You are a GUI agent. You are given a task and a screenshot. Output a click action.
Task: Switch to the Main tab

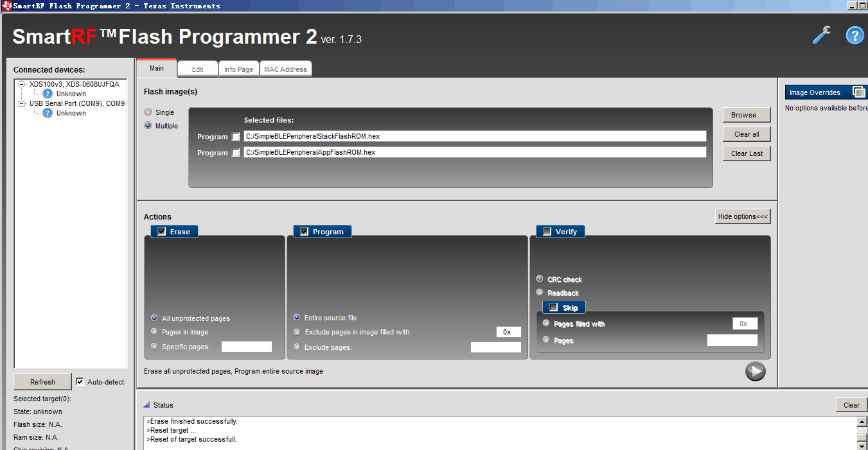click(x=156, y=68)
